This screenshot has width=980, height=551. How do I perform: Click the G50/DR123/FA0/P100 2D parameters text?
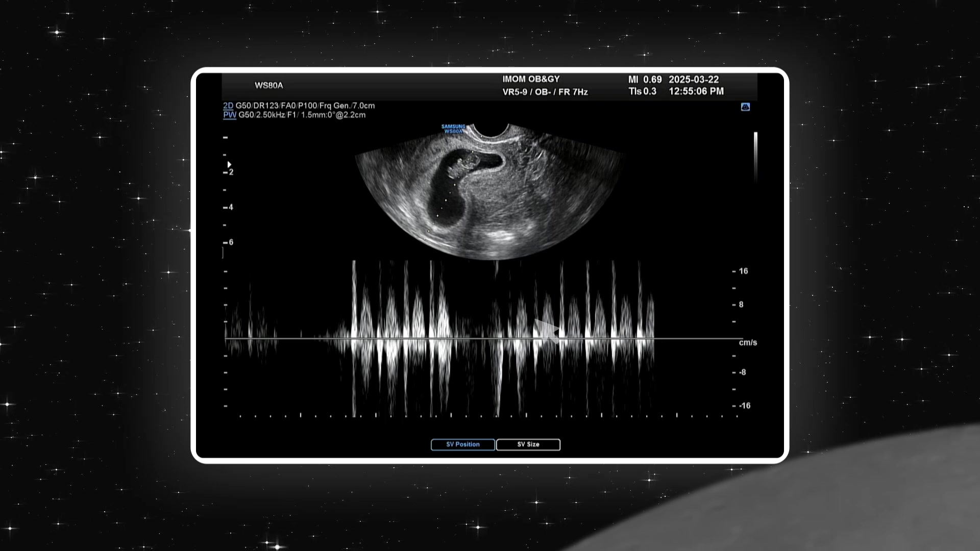point(305,106)
